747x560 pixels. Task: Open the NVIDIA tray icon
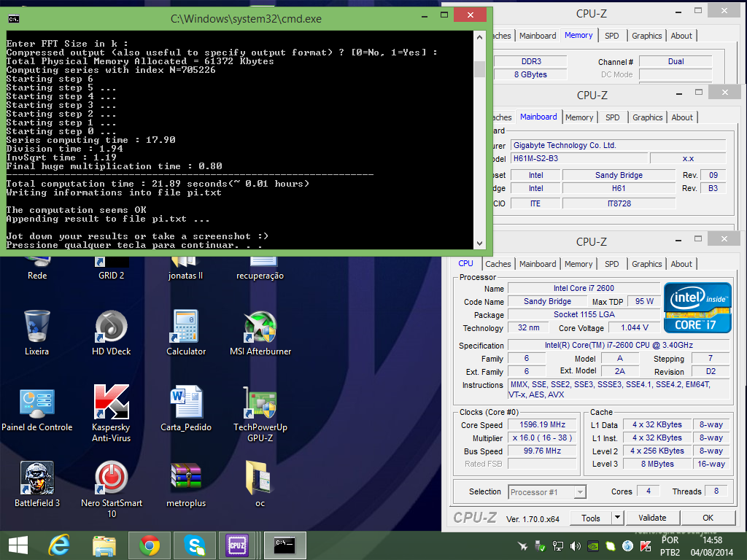(593, 546)
